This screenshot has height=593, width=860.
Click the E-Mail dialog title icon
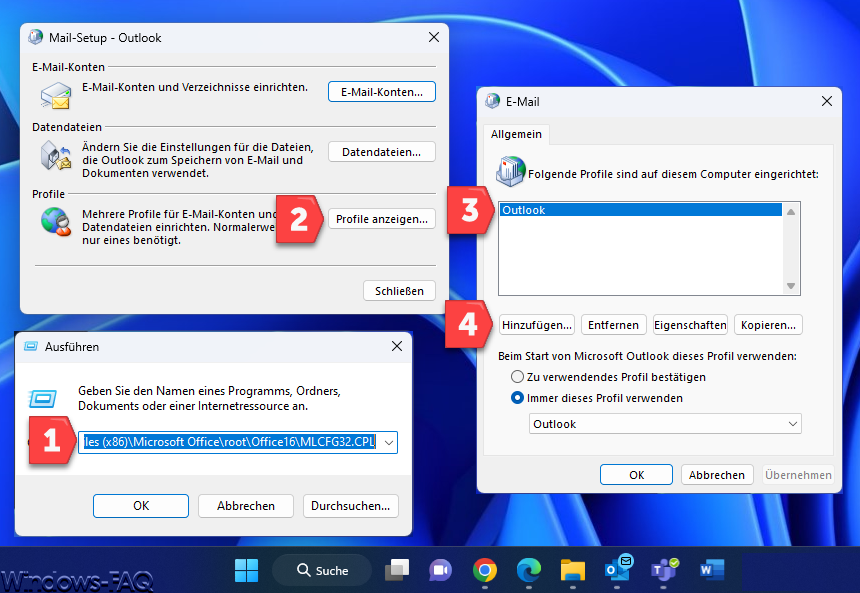tap(493, 101)
